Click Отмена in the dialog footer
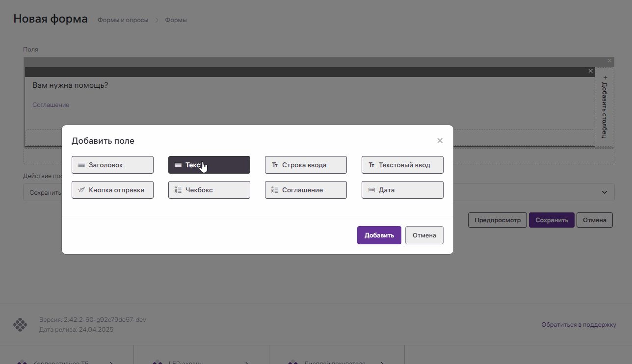The width and height of the screenshot is (632, 364). [x=424, y=235]
